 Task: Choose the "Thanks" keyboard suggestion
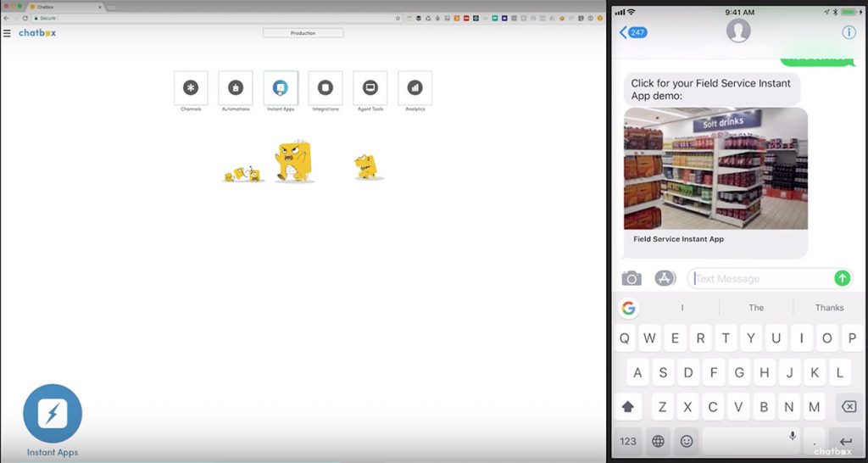(829, 308)
